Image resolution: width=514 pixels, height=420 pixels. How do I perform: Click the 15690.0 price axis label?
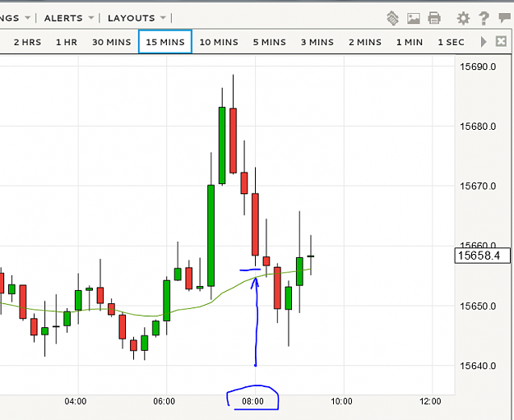coord(478,67)
